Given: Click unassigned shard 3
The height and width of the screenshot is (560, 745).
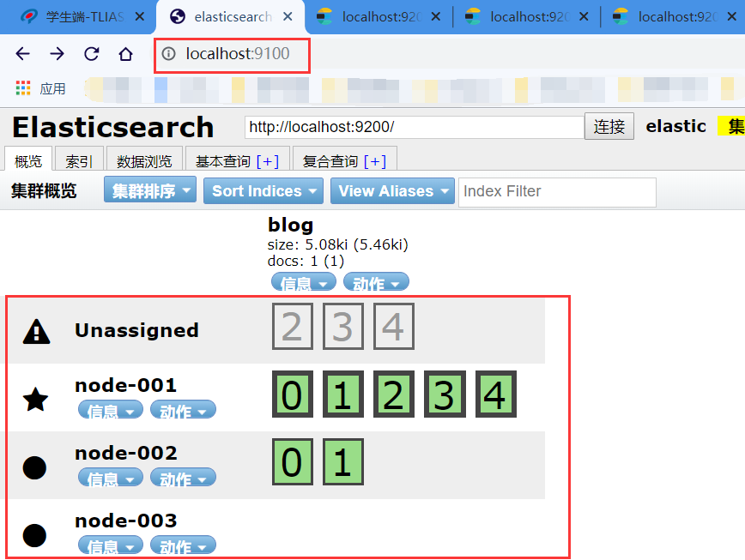Looking at the screenshot, I should [x=343, y=327].
